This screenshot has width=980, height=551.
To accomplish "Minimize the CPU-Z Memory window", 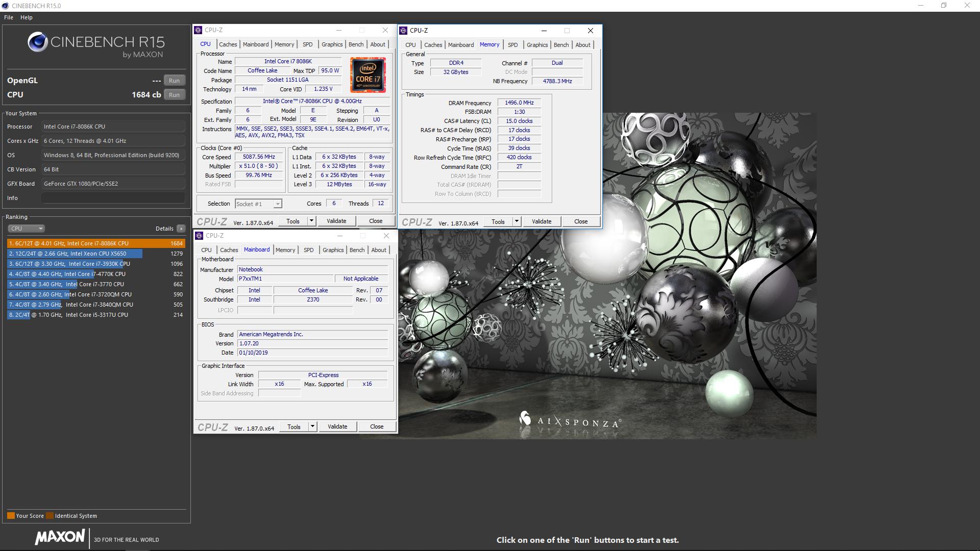I will tap(544, 31).
